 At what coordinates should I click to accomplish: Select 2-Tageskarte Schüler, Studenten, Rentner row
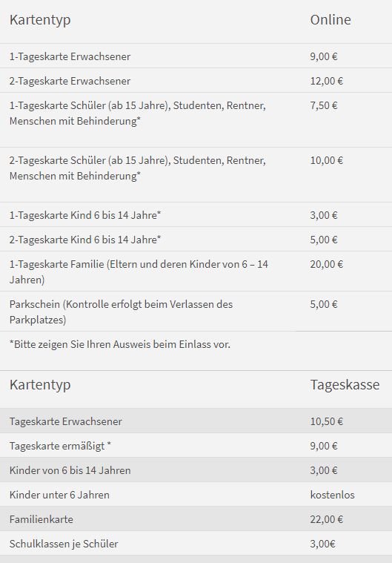click(x=196, y=174)
